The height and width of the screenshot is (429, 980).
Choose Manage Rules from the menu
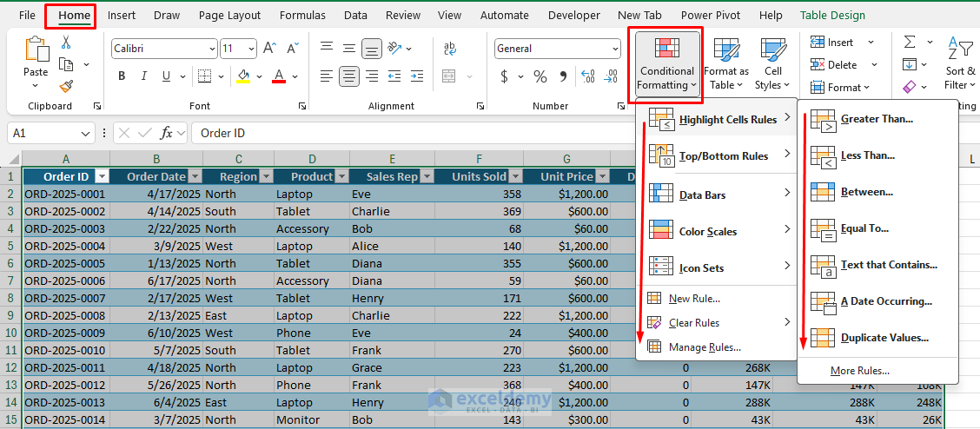[716, 347]
